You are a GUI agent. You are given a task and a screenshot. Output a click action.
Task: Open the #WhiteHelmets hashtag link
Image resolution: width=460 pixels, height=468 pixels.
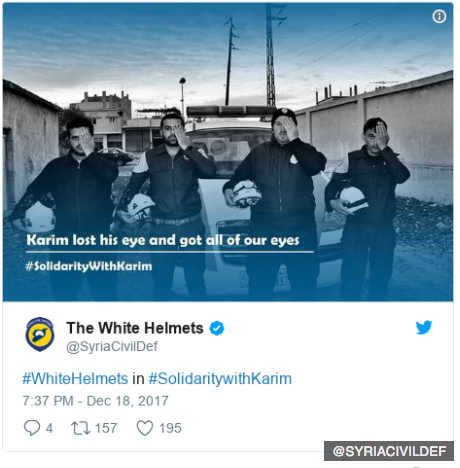pyautogui.click(x=75, y=379)
